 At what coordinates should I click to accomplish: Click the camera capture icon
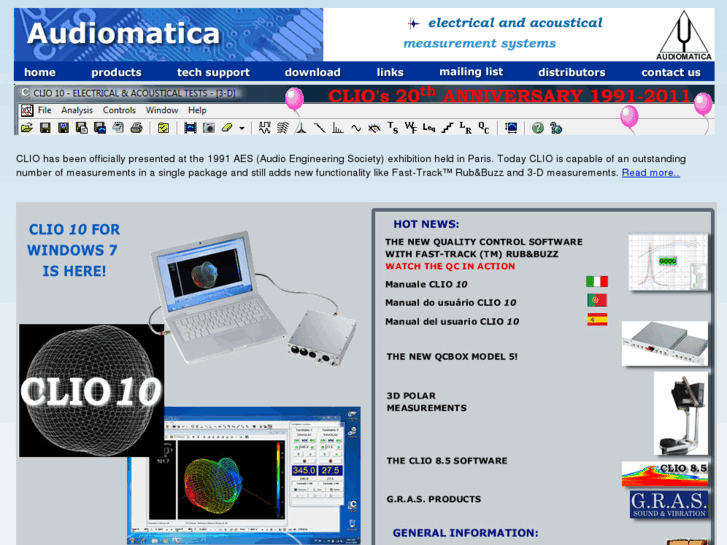point(209,128)
